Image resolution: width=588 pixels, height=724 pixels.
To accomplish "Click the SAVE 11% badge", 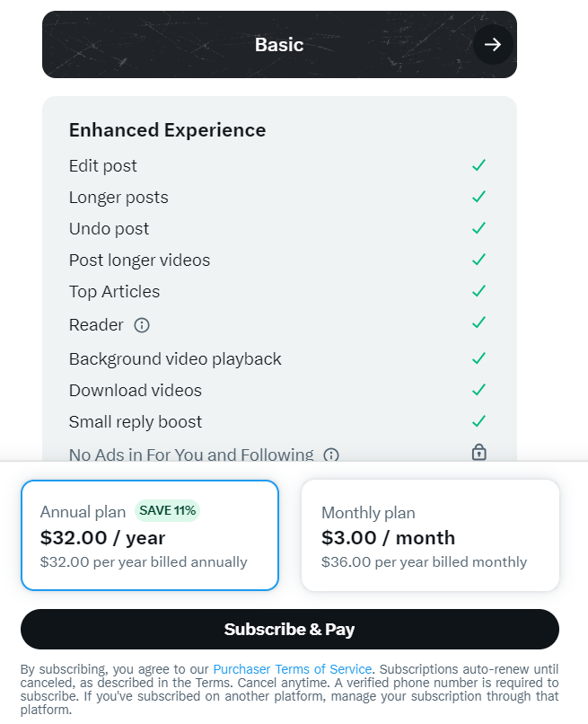I will (x=167, y=511).
